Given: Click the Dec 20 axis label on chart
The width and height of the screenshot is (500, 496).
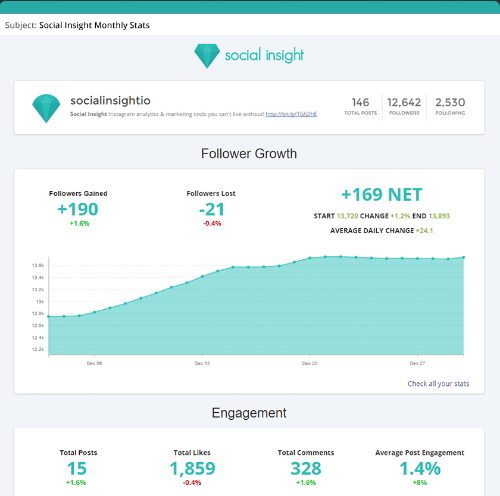Looking at the screenshot, I should [x=310, y=363].
